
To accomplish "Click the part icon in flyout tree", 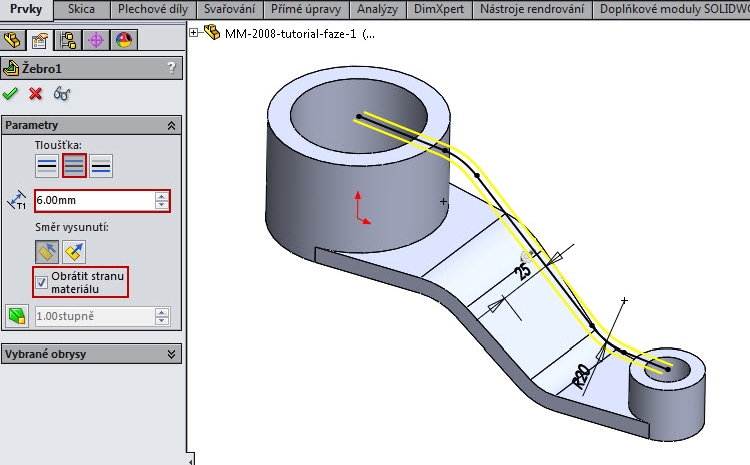I will click(x=212, y=33).
